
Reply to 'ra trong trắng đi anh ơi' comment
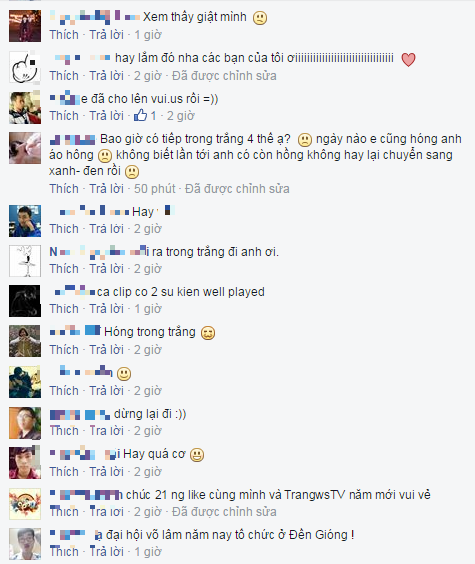[106, 269]
